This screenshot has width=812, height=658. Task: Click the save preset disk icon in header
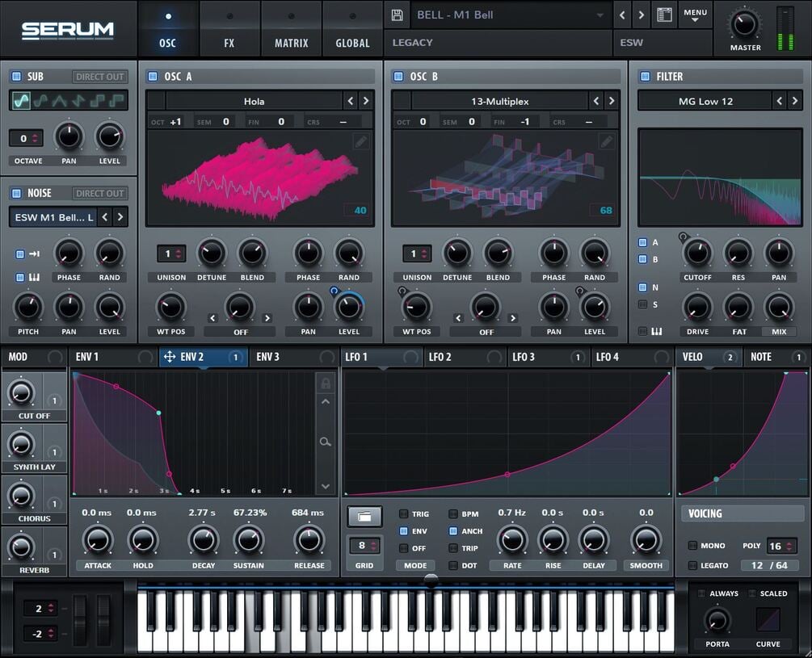[396, 15]
